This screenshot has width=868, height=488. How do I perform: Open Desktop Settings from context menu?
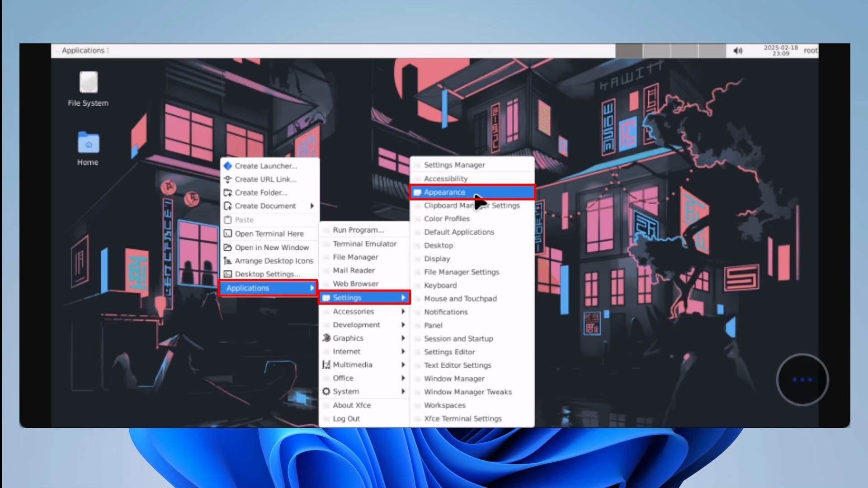[267, 274]
